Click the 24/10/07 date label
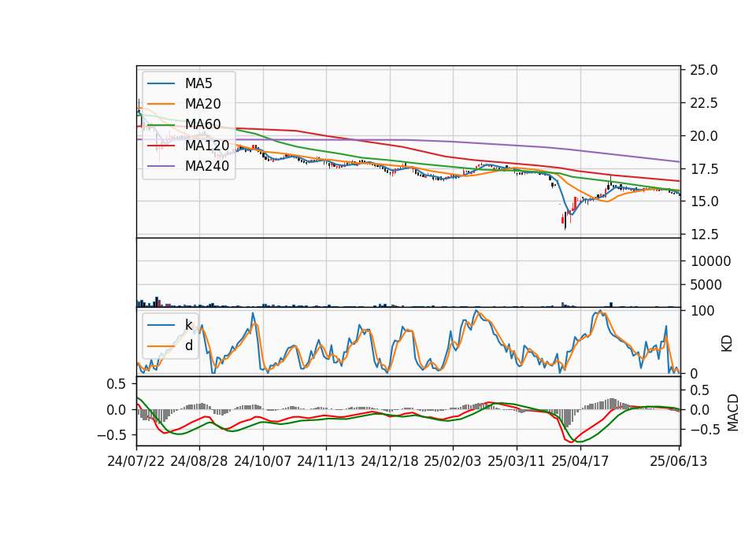Viewport: 756px width, 543px height. point(263,461)
